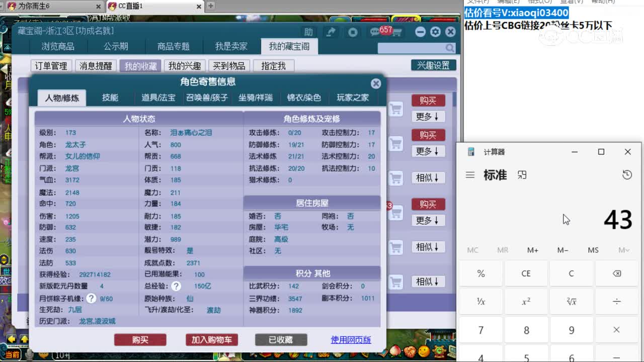This screenshot has height=362, width=644.
Task: Open the M▾ memory dropdown in Calculator
Action: coord(624,250)
